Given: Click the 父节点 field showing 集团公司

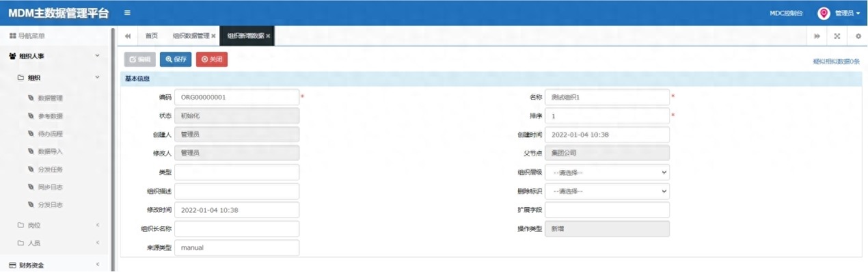Looking at the screenshot, I should coord(607,153).
